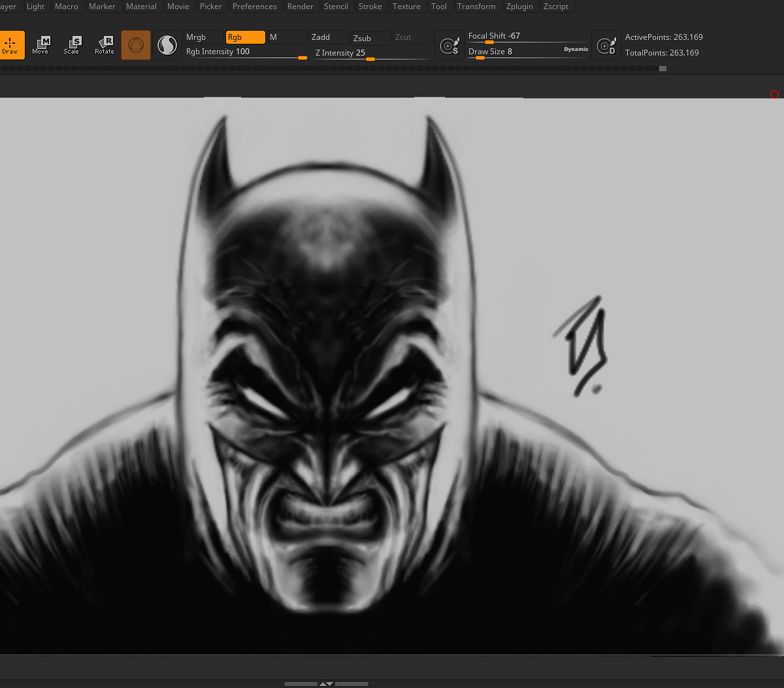Click the ActivePoints: 263,169 readout

664,37
